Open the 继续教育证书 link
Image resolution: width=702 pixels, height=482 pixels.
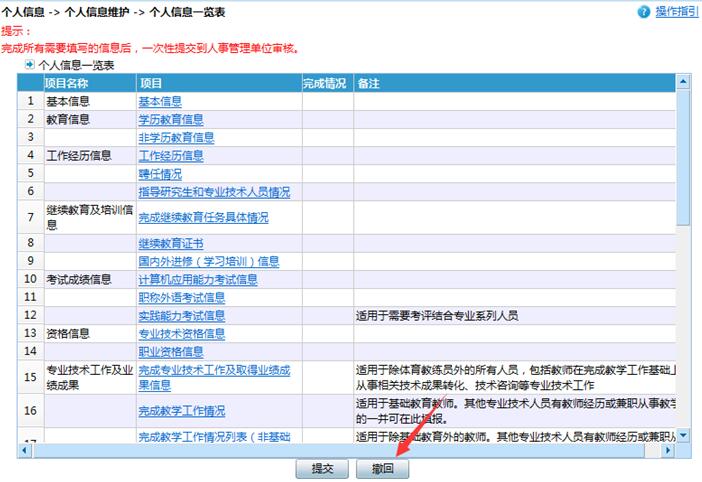tap(170, 243)
